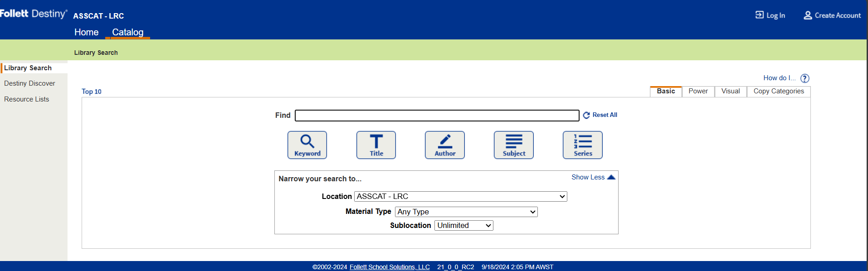
Task: Search by Author icon button
Action: coord(445,145)
